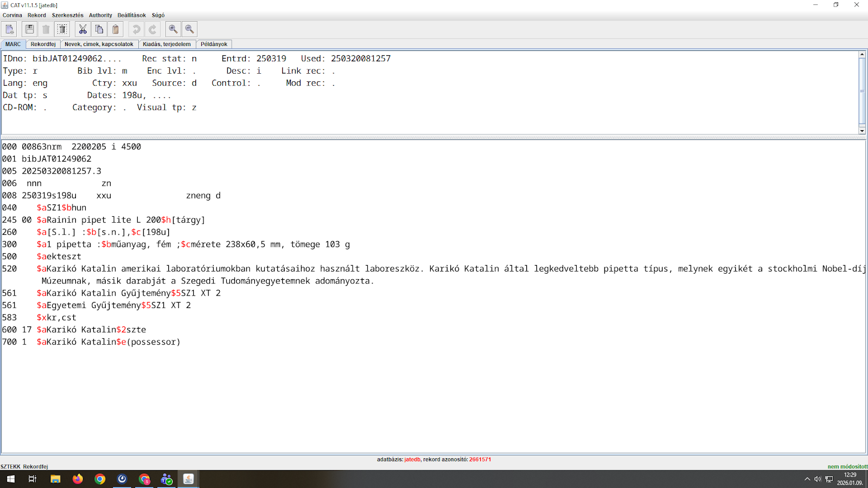
Task: Save the record with floppy disk icon
Action: point(30,29)
